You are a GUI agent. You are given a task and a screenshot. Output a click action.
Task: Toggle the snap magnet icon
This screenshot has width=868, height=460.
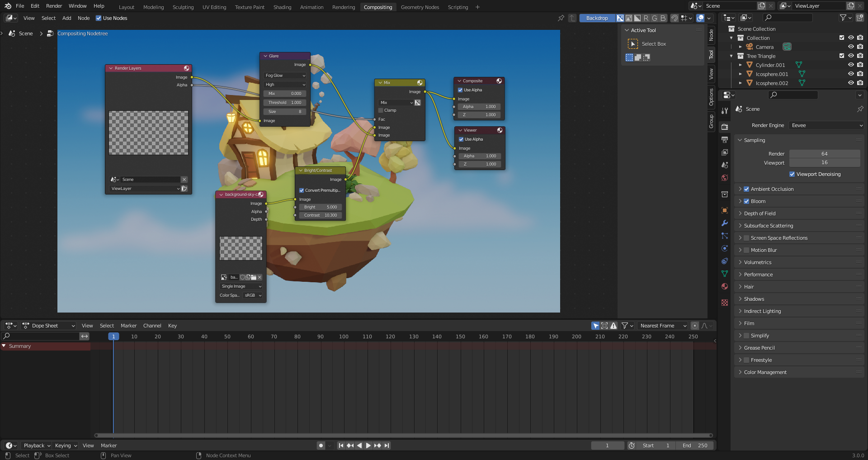(x=674, y=18)
